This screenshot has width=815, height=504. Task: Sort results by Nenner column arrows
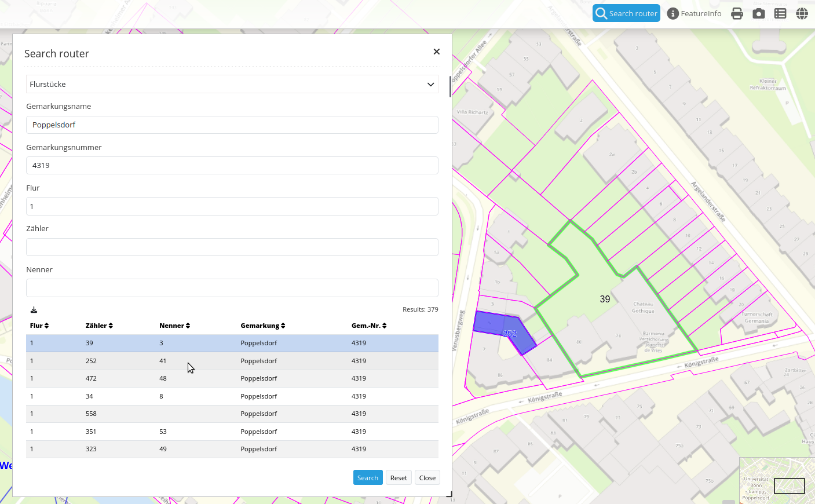pos(188,326)
